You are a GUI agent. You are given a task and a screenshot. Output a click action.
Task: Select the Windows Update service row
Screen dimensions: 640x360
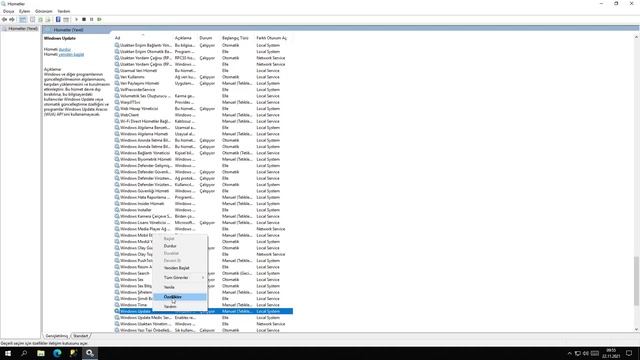(203, 311)
